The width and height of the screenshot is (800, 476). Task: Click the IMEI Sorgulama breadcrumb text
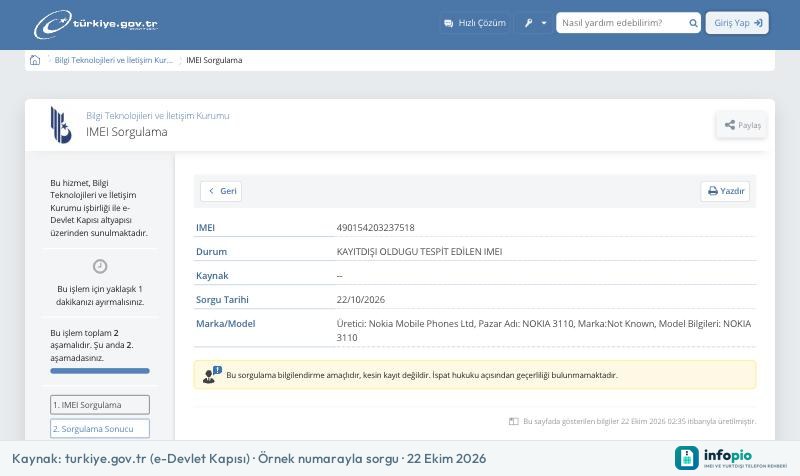click(x=214, y=60)
